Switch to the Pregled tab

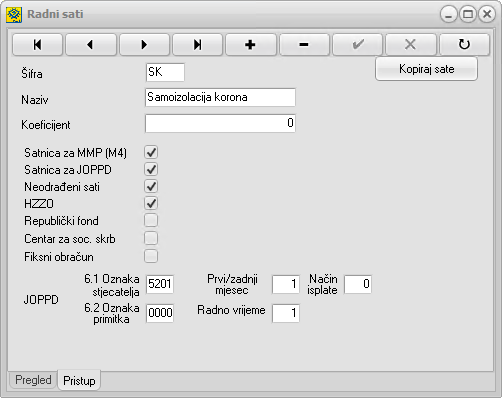click(33, 380)
